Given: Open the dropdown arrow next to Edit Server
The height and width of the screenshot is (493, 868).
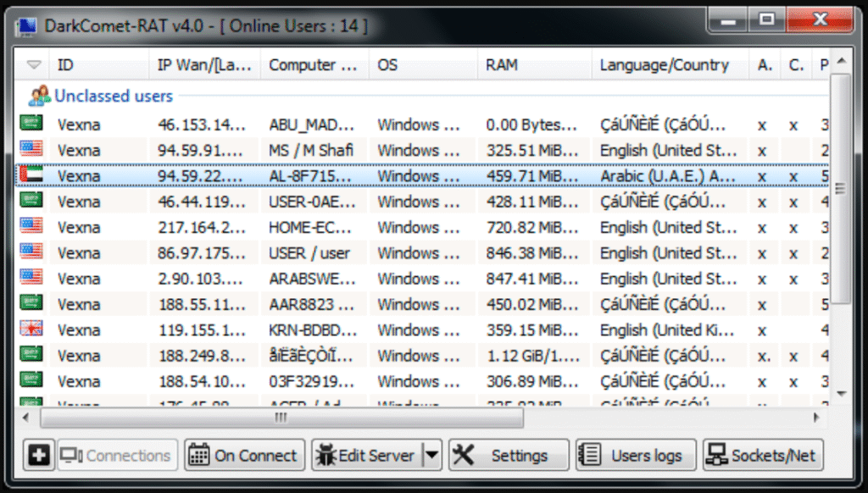Looking at the screenshot, I should (432, 455).
